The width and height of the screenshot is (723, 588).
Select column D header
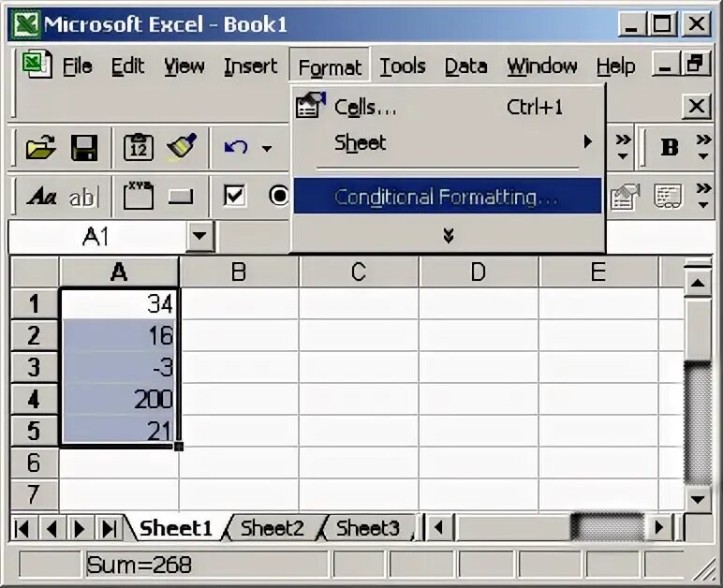click(x=479, y=272)
